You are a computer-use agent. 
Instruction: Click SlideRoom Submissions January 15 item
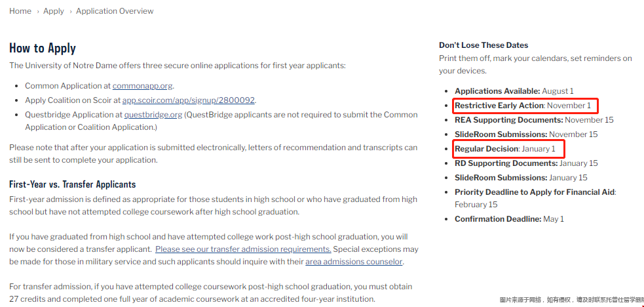521,178
